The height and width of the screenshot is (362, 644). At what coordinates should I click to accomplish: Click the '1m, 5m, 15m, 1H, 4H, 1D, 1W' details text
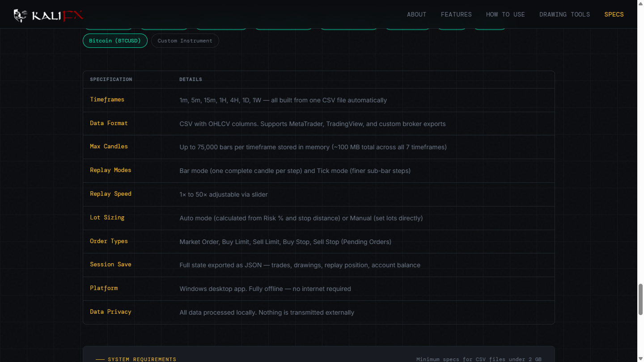[x=283, y=100]
